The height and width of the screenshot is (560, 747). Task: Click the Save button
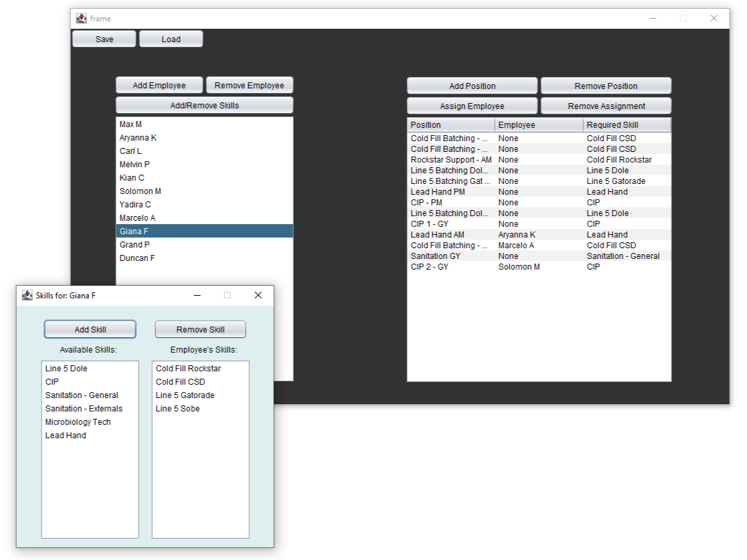point(104,39)
